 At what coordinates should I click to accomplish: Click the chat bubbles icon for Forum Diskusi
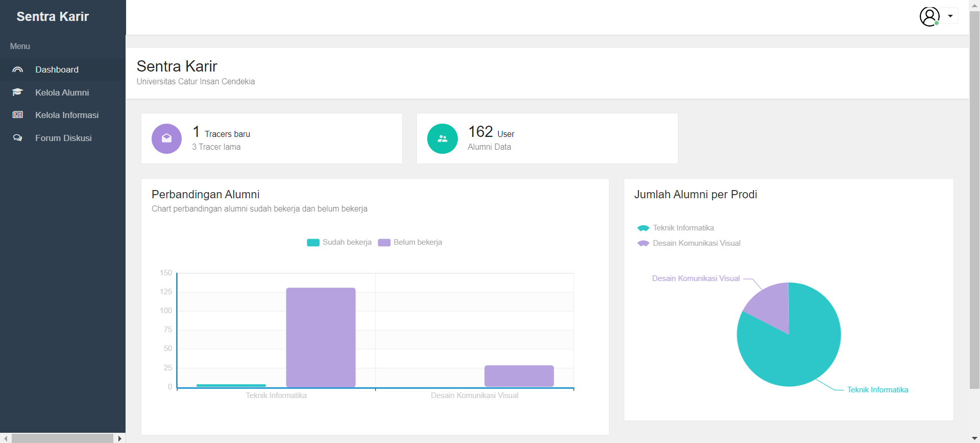(18, 138)
